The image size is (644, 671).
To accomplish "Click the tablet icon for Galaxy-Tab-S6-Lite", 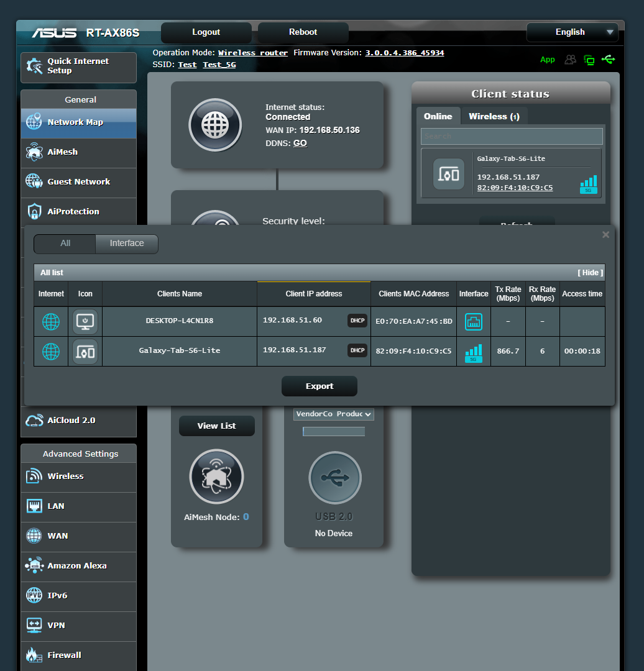I will [x=85, y=351].
